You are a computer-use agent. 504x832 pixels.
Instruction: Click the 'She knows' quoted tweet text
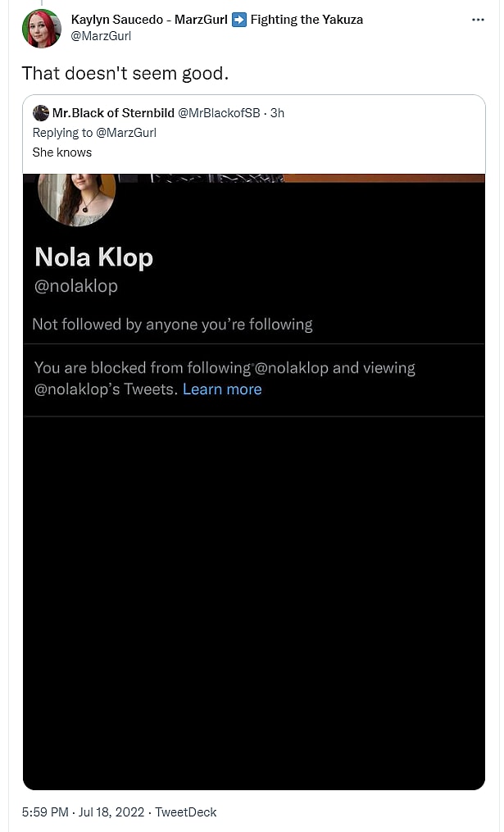click(x=62, y=152)
